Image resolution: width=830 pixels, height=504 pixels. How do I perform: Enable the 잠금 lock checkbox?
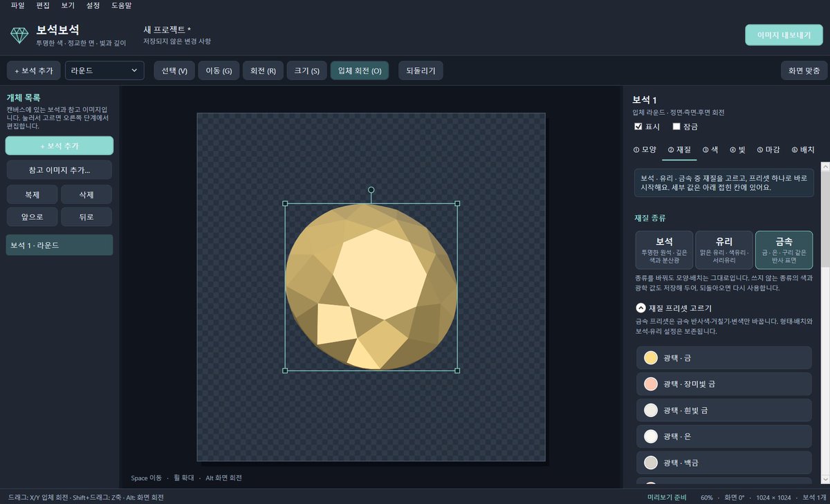click(x=676, y=127)
